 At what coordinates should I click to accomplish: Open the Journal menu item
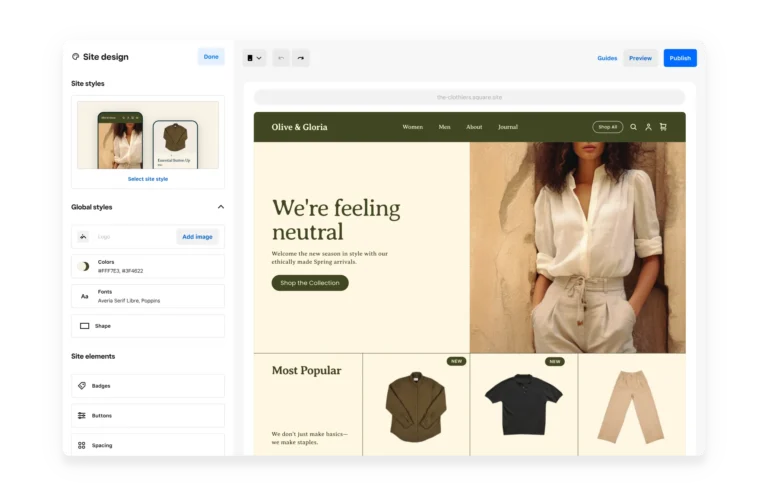coord(508,127)
